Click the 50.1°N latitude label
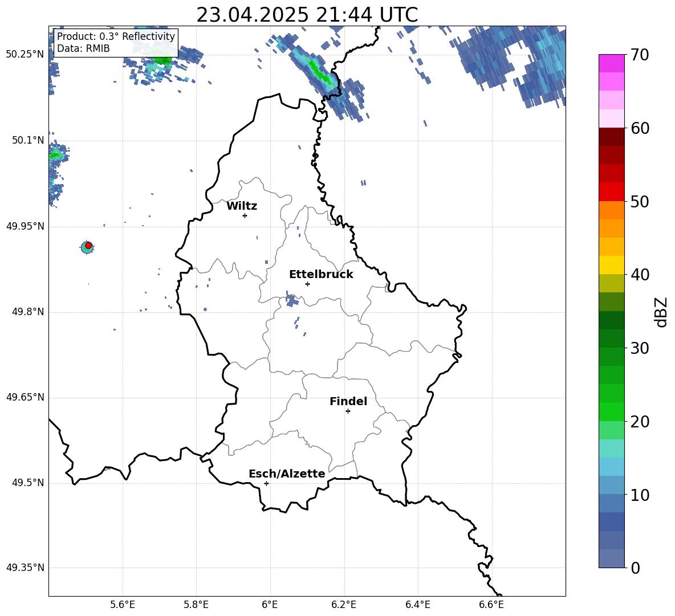 pyautogui.click(x=28, y=140)
